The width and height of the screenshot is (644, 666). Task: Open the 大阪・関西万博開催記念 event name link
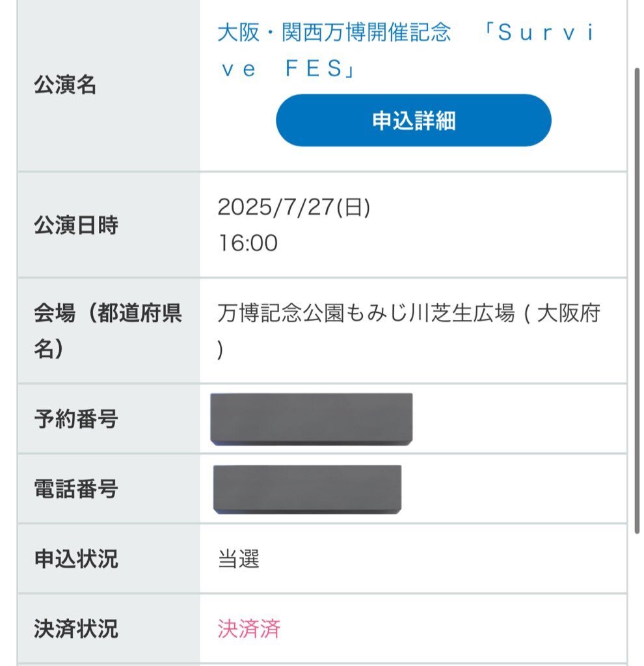click(334, 33)
